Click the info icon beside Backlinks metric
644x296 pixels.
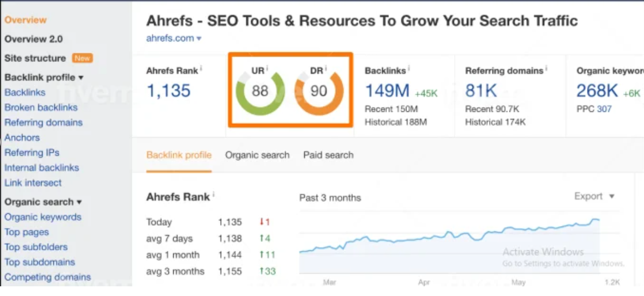coord(409,68)
